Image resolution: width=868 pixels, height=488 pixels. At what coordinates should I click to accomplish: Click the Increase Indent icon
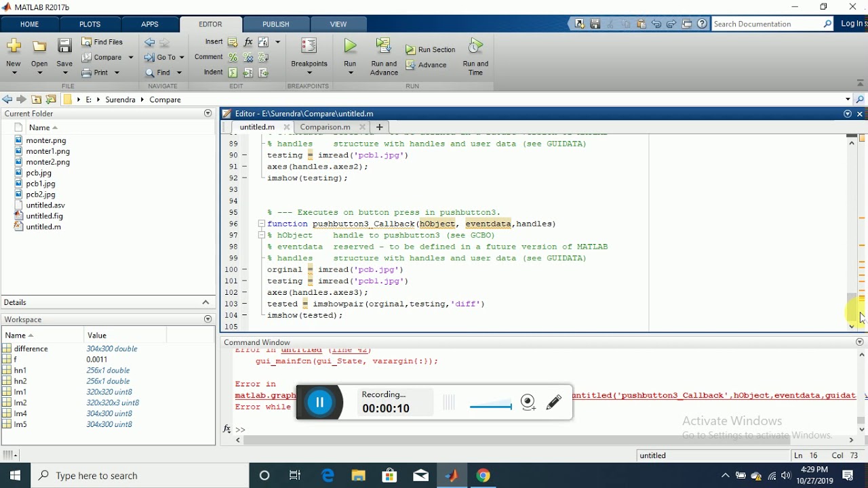(248, 73)
